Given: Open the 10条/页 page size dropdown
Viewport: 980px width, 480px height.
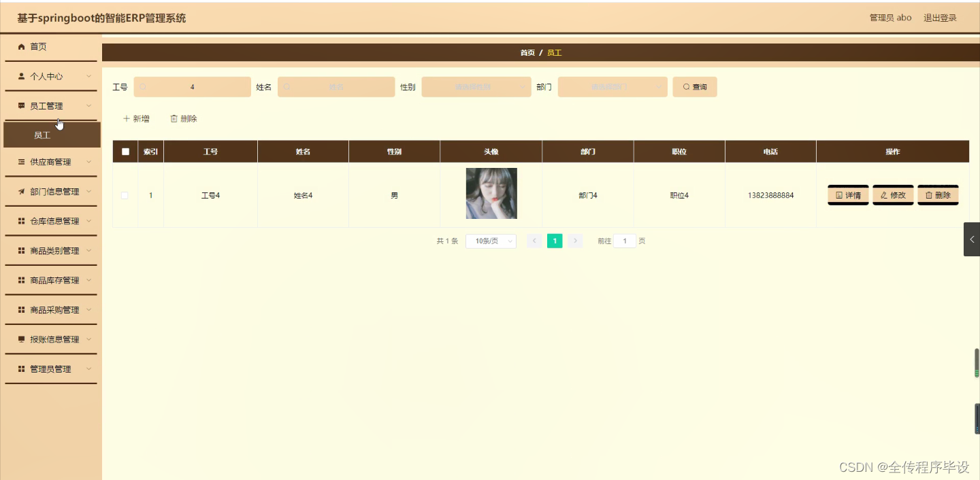Looking at the screenshot, I should pyautogui.click(x=490, y=241).
